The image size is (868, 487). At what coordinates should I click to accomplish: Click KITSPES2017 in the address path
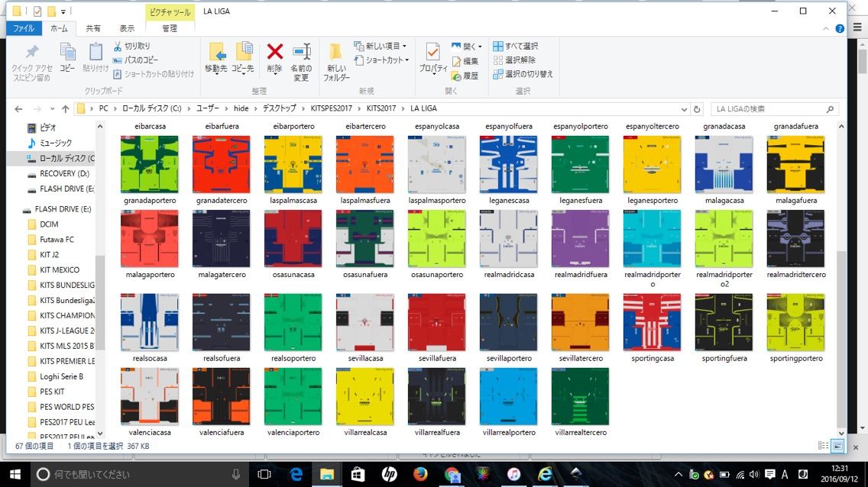coord(331,108)
